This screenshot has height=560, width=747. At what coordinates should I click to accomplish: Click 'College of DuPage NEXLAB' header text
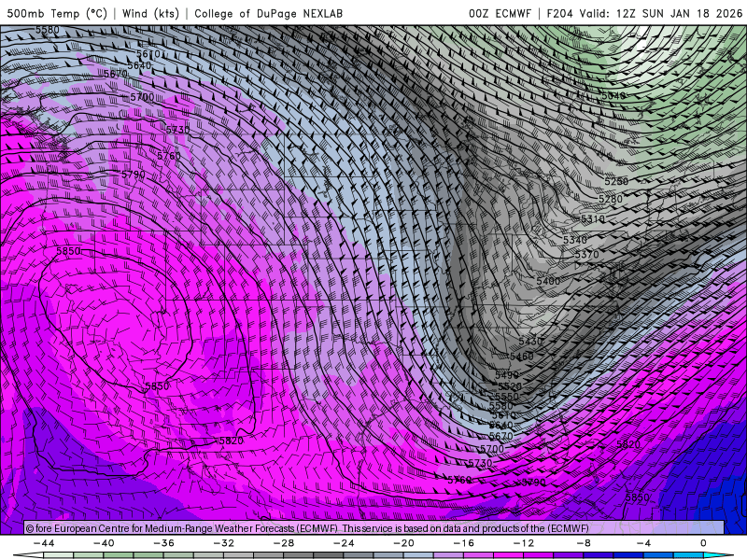268,13
